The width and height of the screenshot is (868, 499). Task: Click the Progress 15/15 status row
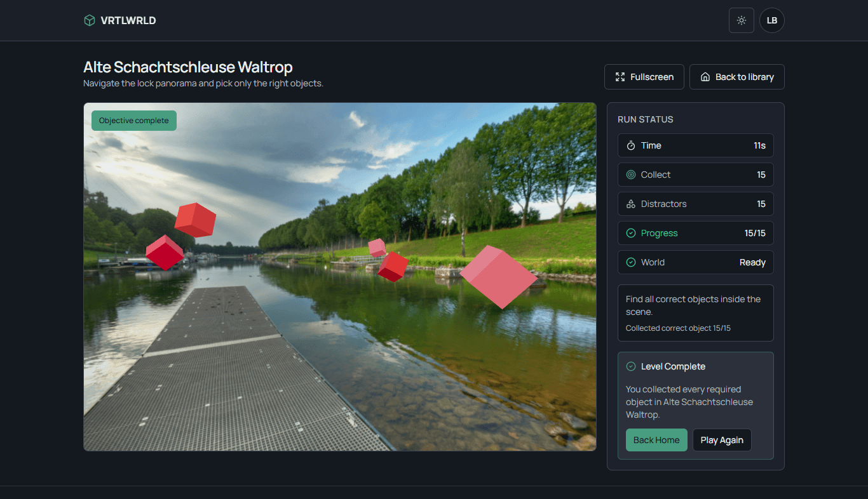(695, 233)
